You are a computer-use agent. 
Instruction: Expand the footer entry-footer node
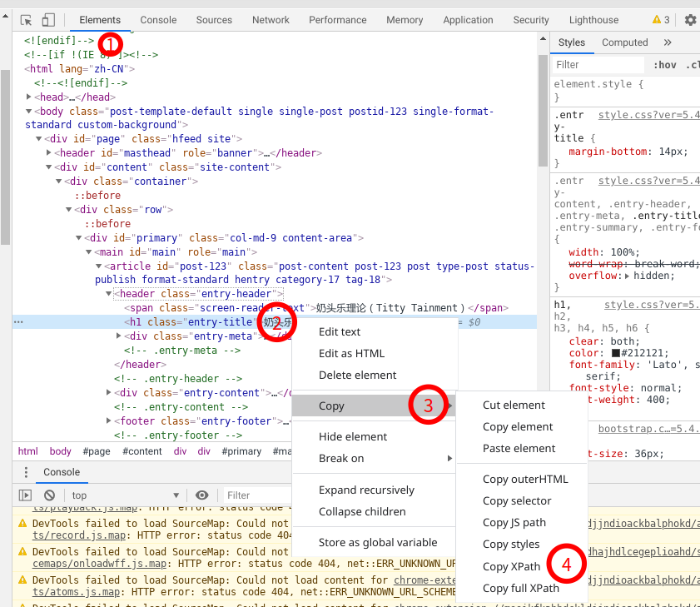(x=108, y=420)
